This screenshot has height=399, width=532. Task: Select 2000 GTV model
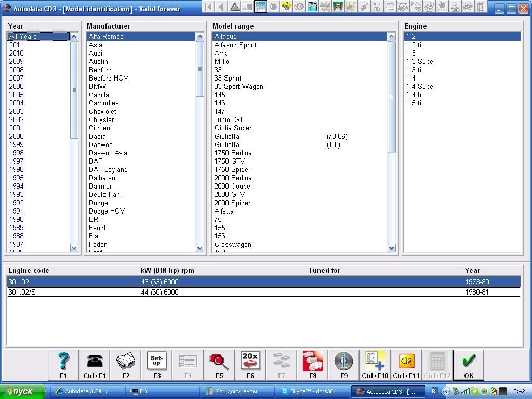[x=300, y=194]
